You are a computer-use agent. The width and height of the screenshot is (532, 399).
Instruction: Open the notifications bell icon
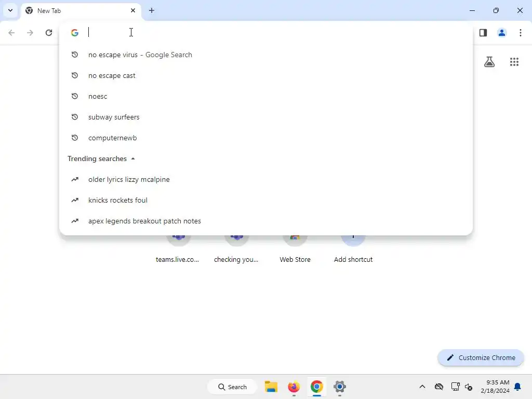coord(518,387)
